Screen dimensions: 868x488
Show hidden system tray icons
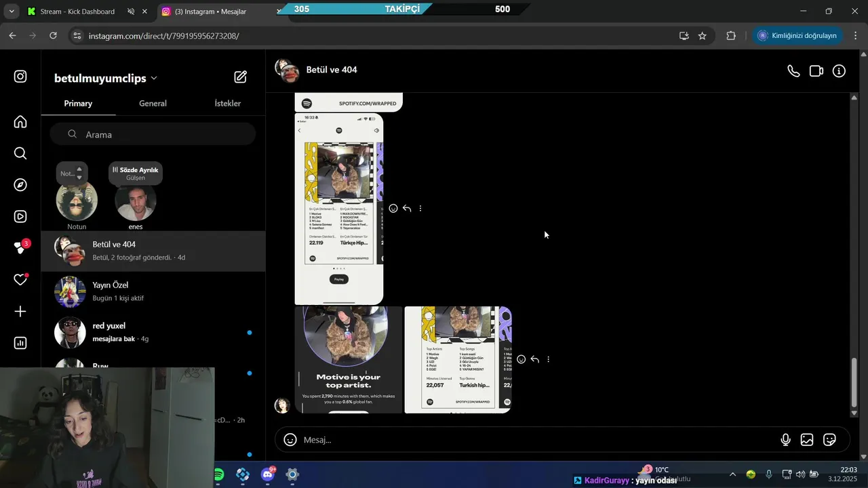click(x=732, y=474)
